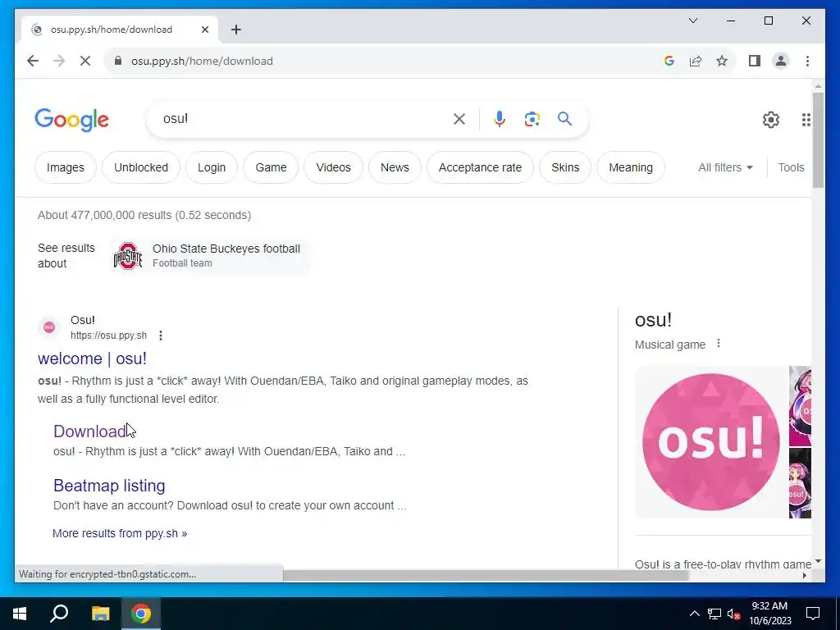Search by voice microphone icon

click(x=500, y=119)
